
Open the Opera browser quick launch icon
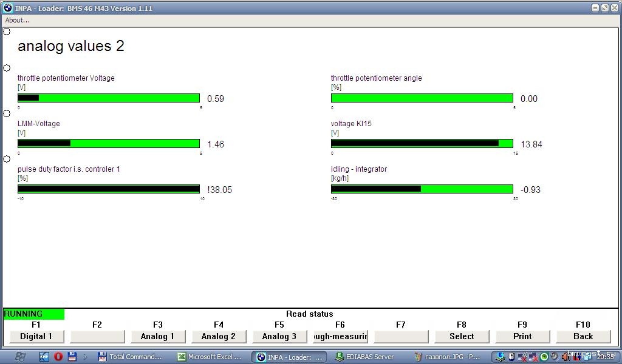(58, 357)
